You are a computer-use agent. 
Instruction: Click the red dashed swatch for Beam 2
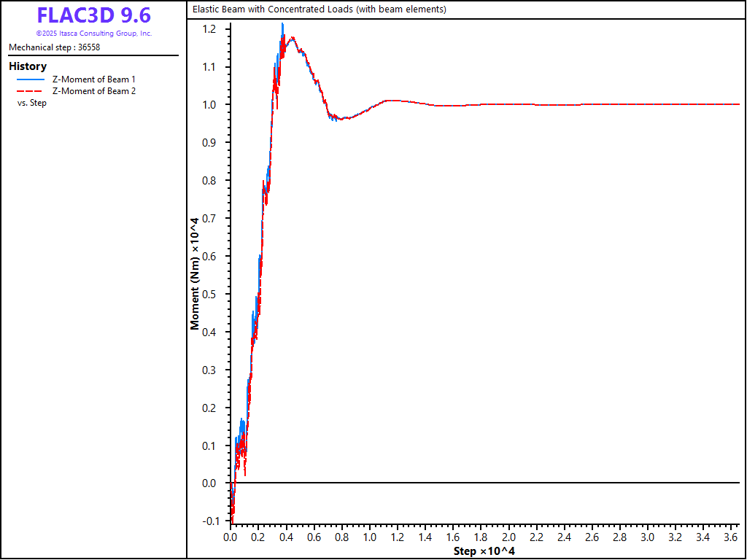31,91
